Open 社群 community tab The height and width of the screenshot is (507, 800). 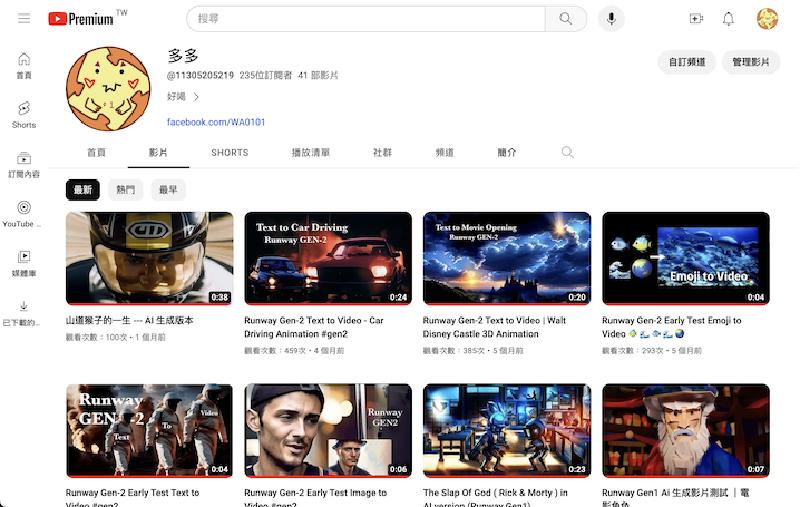click(382, 152)
